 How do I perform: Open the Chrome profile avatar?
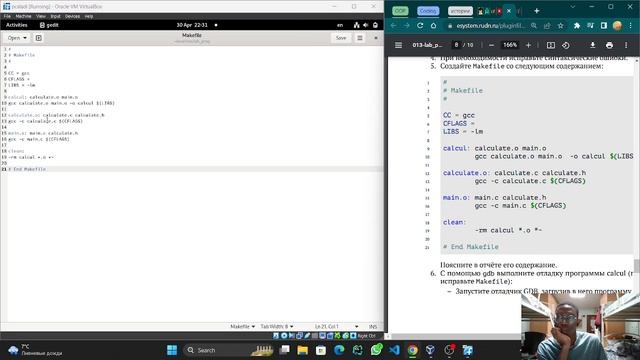tap(617, 25)
